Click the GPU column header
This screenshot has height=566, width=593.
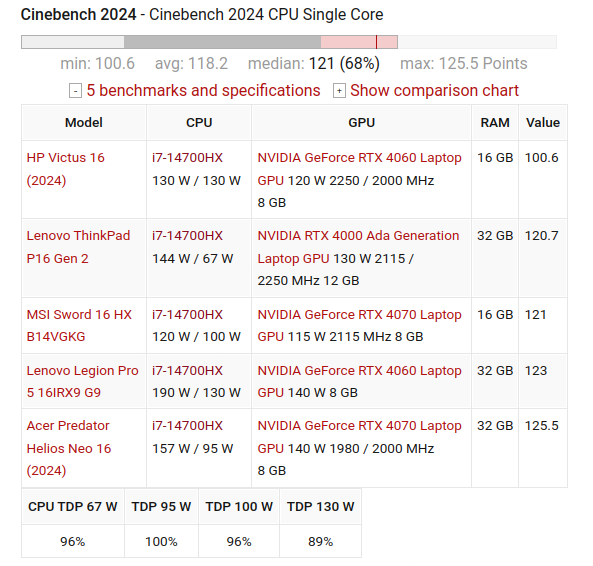pyautogui.click(x=362, y=123)
